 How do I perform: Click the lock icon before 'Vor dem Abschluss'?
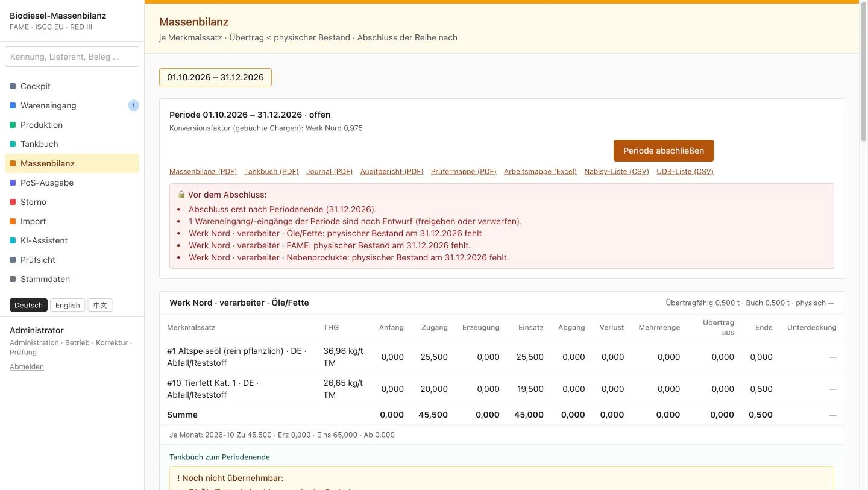tap(181, 195)
